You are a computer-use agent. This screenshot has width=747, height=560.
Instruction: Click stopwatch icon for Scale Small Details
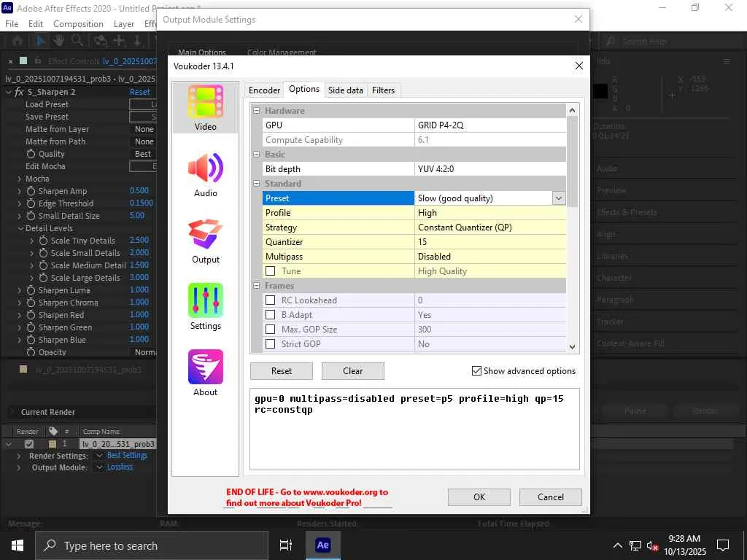tap(43, 253)
